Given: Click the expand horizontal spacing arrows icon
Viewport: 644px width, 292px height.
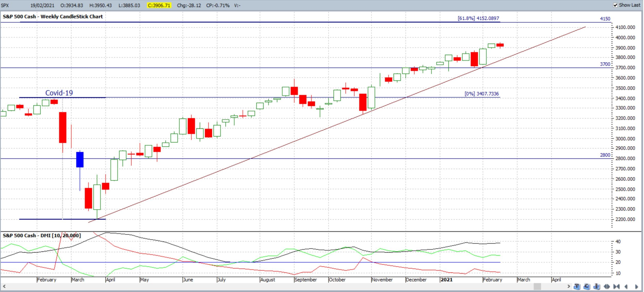Looking at the screenshot, I should (607, 286).
